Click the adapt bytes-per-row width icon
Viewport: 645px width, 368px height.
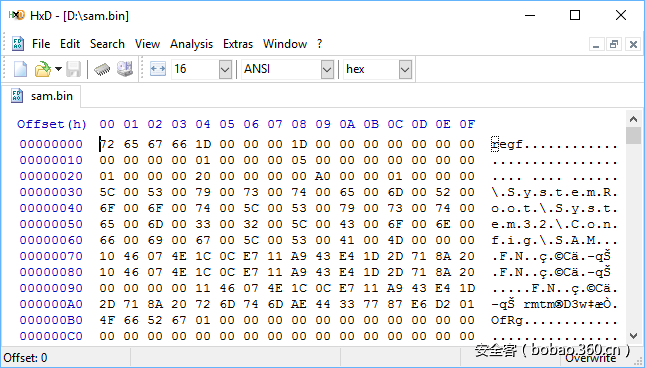(x=158, y=69)
